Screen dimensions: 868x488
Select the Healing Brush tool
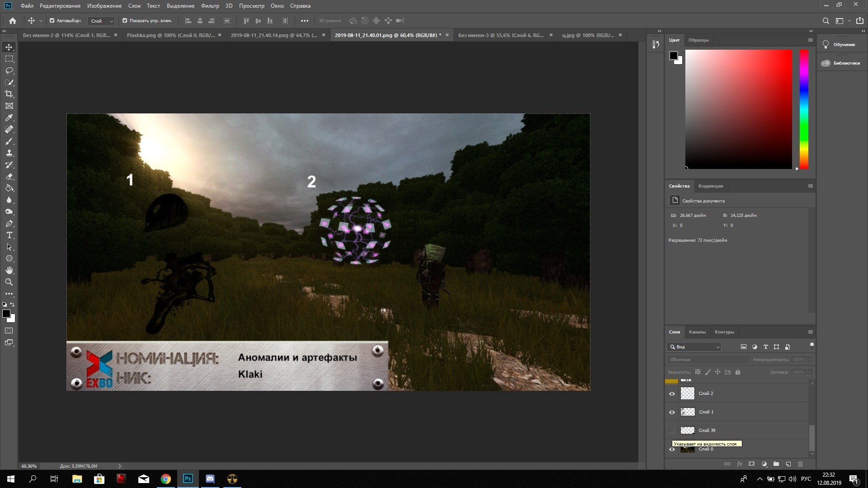(x=9, y=129)
